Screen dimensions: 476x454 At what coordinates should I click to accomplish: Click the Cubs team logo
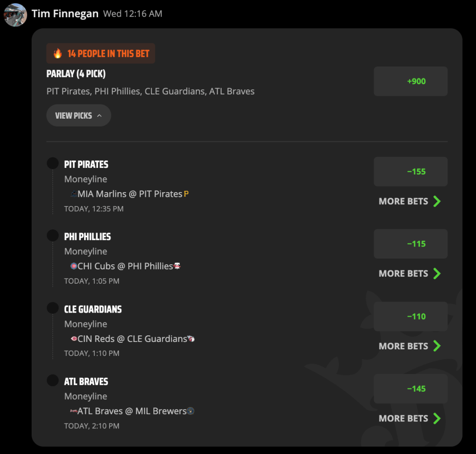point(73,266)
